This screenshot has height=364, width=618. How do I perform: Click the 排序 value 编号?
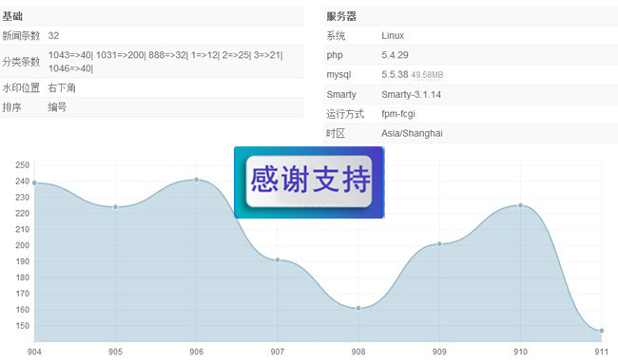pos(57,107)
